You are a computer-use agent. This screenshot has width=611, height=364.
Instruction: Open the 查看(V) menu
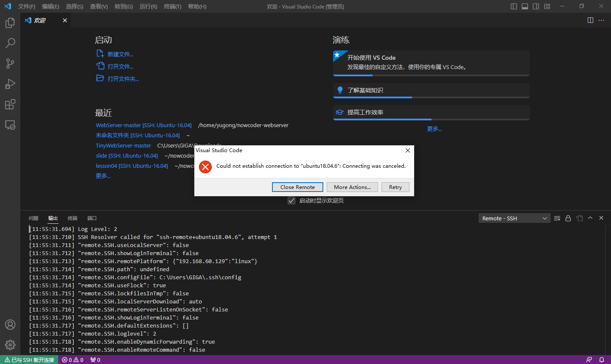99,6
